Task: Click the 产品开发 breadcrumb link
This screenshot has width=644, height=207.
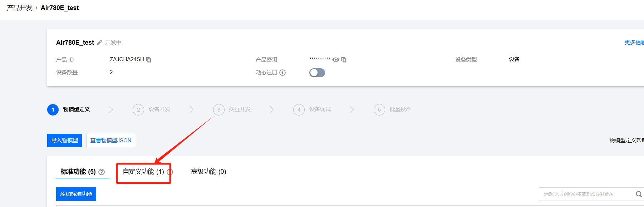Action: (19, 8)
